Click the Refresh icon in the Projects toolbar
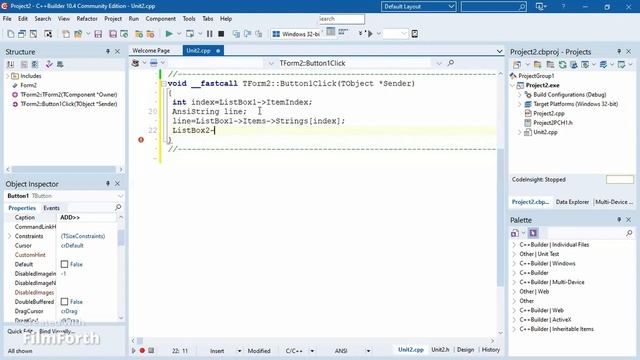Viewport: 640px width, 360px height. [x=562, y=64]
